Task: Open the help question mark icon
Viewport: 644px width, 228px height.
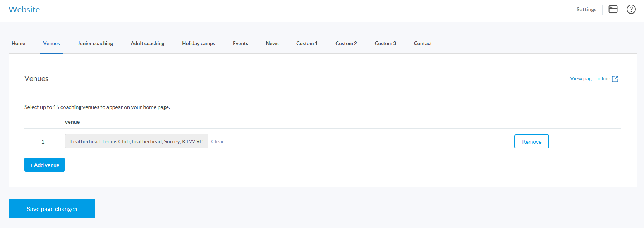Action: pos(631,9)
